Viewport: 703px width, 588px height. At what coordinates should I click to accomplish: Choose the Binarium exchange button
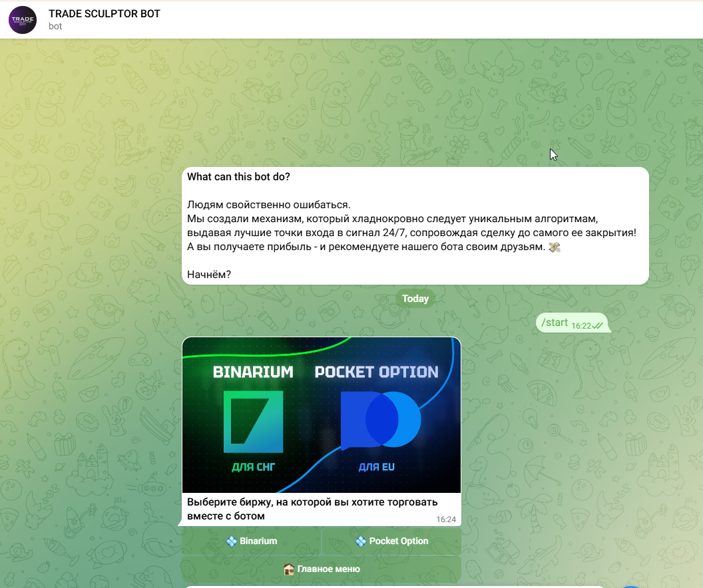[x=252, y=541]
